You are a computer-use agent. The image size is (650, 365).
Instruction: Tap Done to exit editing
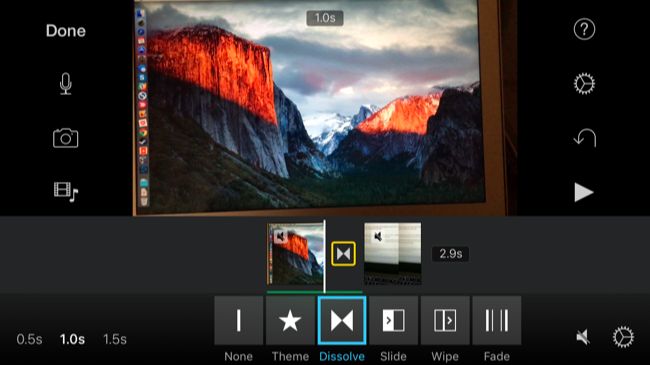click(x=65, y=31)
